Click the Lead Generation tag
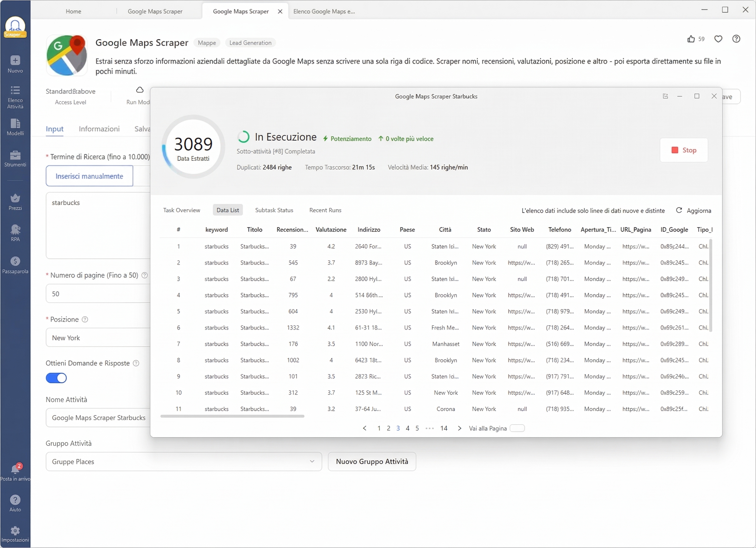The image size is (756, 548). [x=250, y=43]
